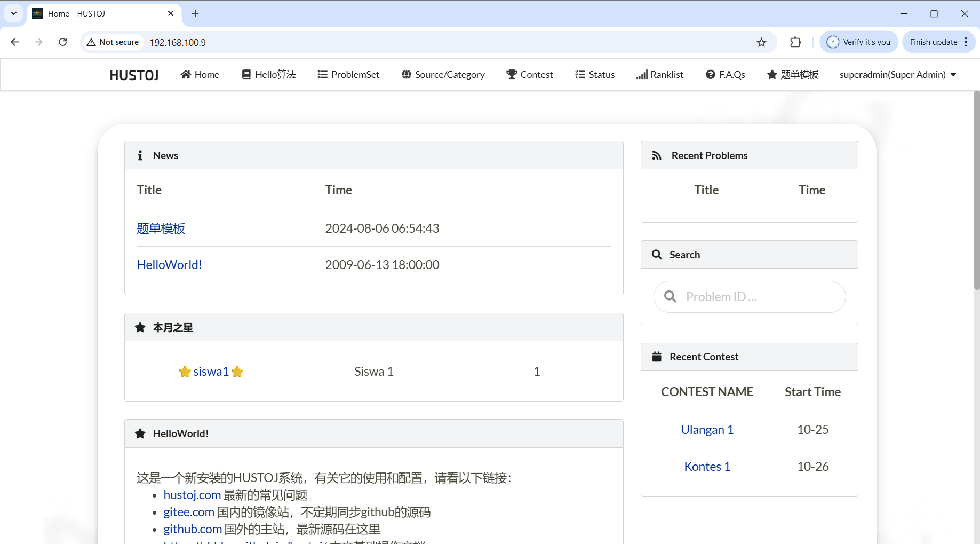Open the Ranklist page
The height and width of the screenshot is (544, 980).
pos(660,75)
